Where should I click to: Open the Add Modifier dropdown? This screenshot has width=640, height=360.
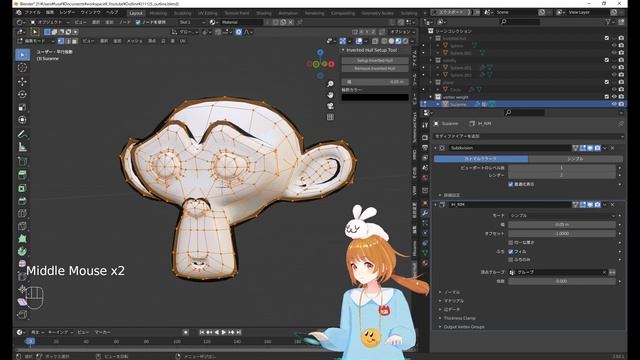(x=528, y=136)
